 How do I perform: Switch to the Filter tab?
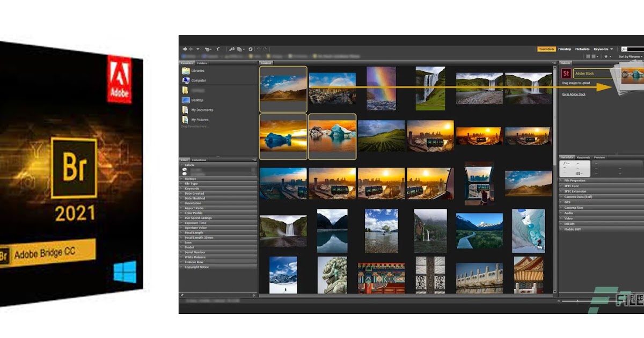[x=184, y=160]
